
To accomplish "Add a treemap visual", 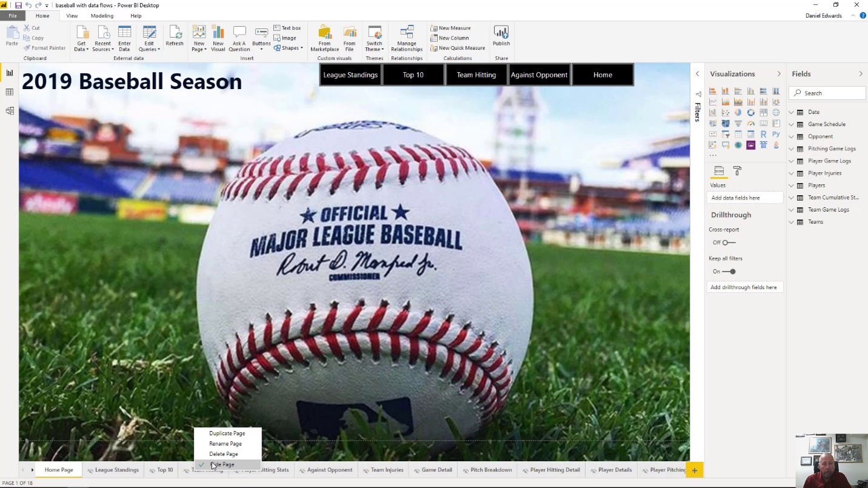I will point(763,112).
